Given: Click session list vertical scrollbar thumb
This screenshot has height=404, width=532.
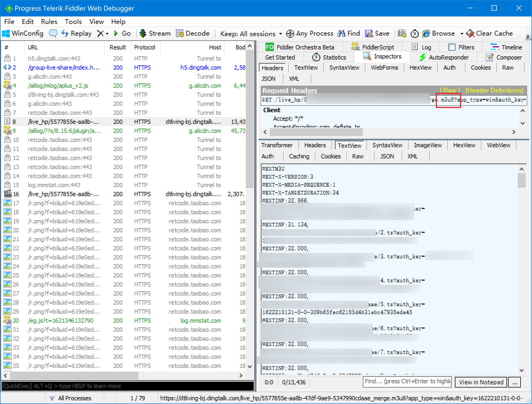Looking at the screenshot, I should 250,119.
